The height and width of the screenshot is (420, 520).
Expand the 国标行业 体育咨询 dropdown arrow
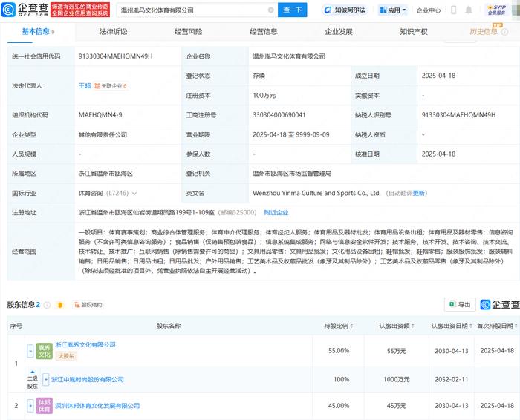[x=134, y=194]
